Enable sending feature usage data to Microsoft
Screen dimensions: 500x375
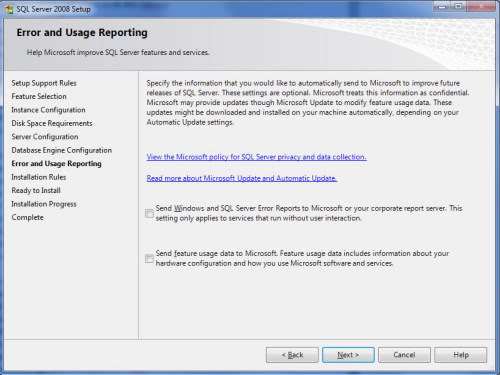click(x=149, y=258)
